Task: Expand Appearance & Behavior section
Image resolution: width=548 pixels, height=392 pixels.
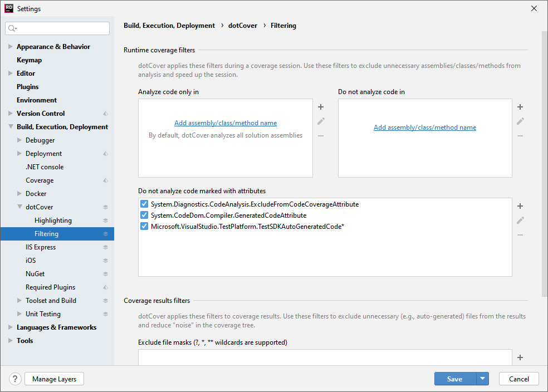Action: tap(11, 46)
